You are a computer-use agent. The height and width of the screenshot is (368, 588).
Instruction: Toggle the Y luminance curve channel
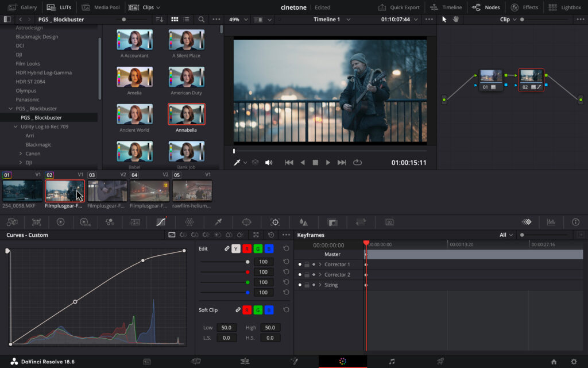pyautogui.click(x=236, y=249)
